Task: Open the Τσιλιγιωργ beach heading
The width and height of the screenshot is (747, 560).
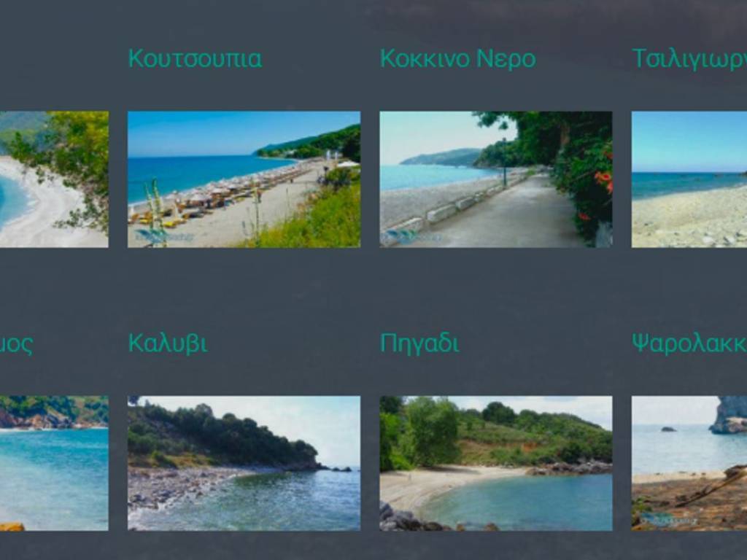Action: [x=689, y=59]
